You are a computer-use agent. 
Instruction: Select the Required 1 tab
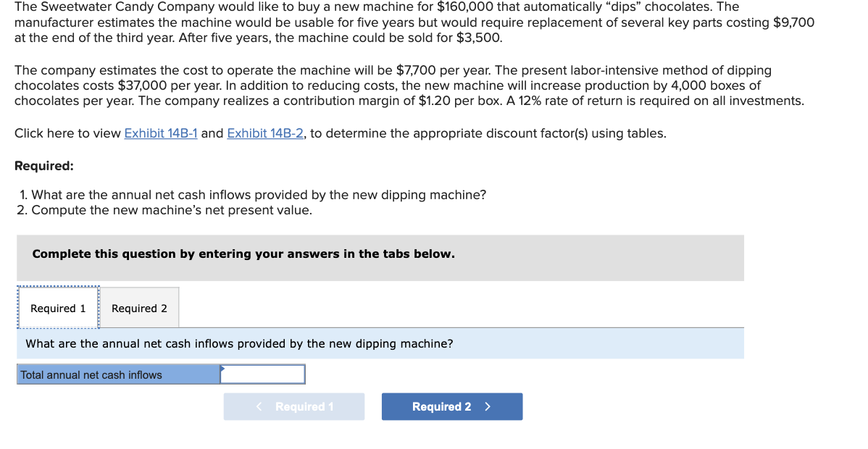[x=58, y=307]
